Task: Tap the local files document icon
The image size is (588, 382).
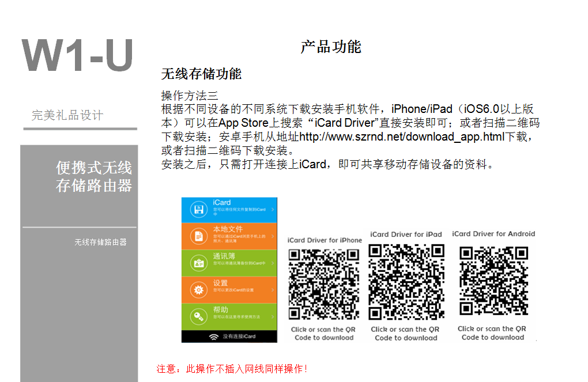Action: coord(199,236)
